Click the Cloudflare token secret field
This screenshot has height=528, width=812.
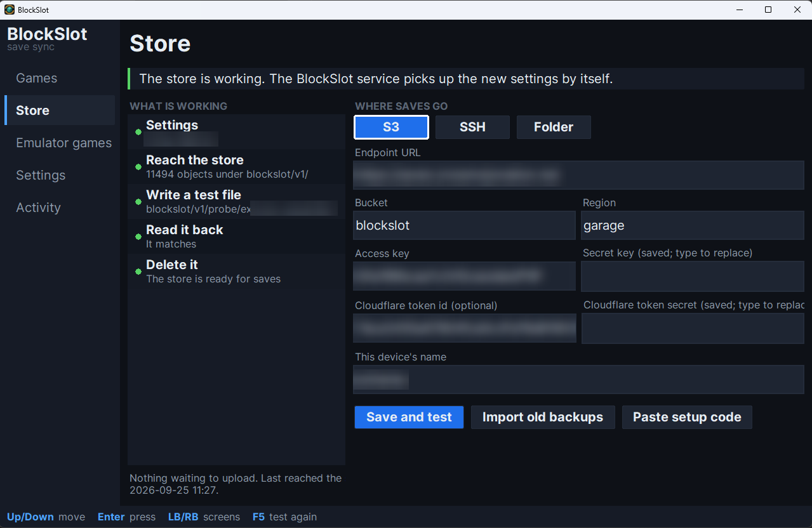click(693, 328)
